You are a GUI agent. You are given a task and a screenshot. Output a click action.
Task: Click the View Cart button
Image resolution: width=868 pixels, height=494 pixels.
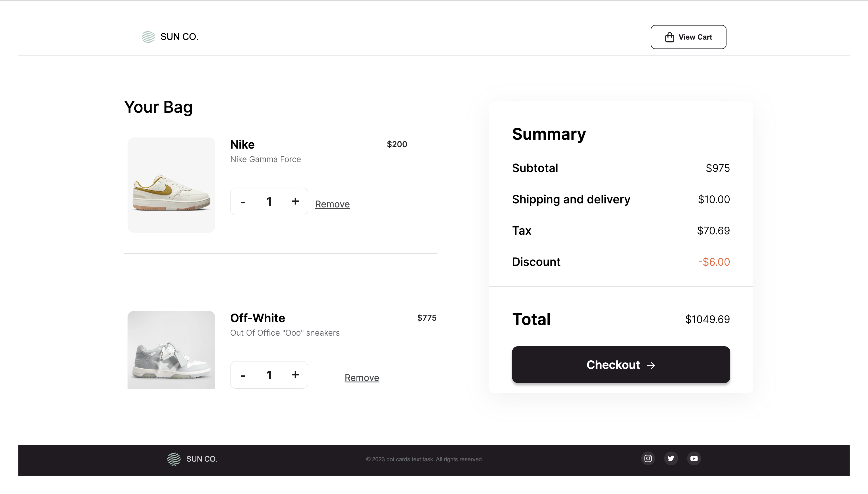click(x=689, y=37)
